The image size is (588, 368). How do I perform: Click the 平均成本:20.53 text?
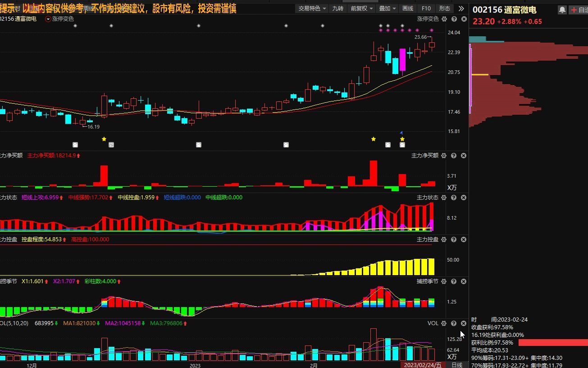pyautogui.click(x=490, y=350)
